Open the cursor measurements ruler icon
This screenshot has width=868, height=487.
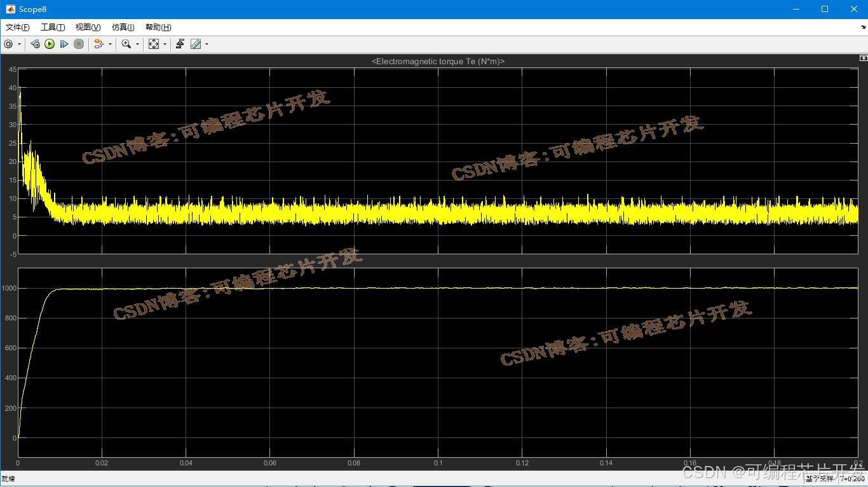point(196,44)
